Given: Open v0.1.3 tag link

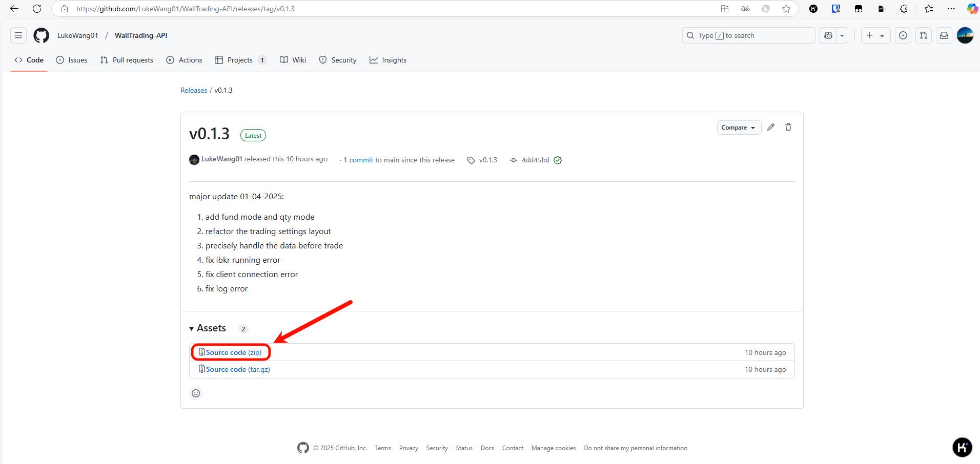Looking at the screenshot, I should [482, 160].
